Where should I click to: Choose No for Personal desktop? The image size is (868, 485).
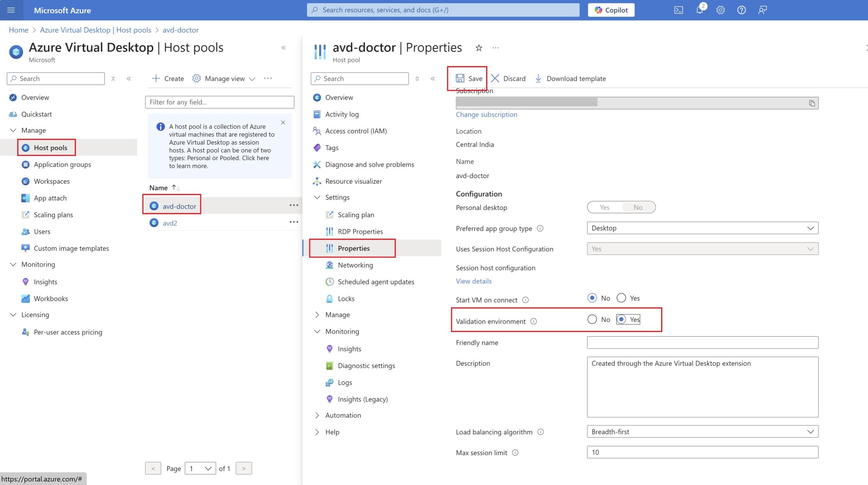pyautogui.click(x=638, y=207)
